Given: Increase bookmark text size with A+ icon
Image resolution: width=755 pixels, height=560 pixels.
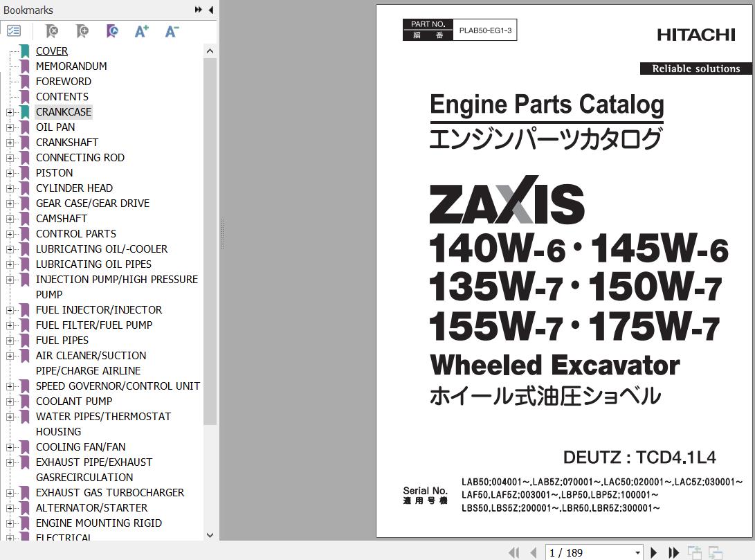Looking at the screenshot, I should (x=142, y=31).
